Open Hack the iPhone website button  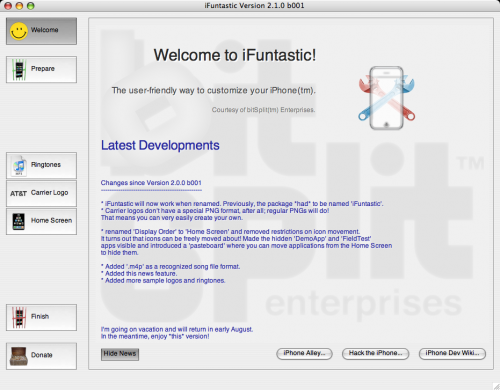(x=376, y=353)
